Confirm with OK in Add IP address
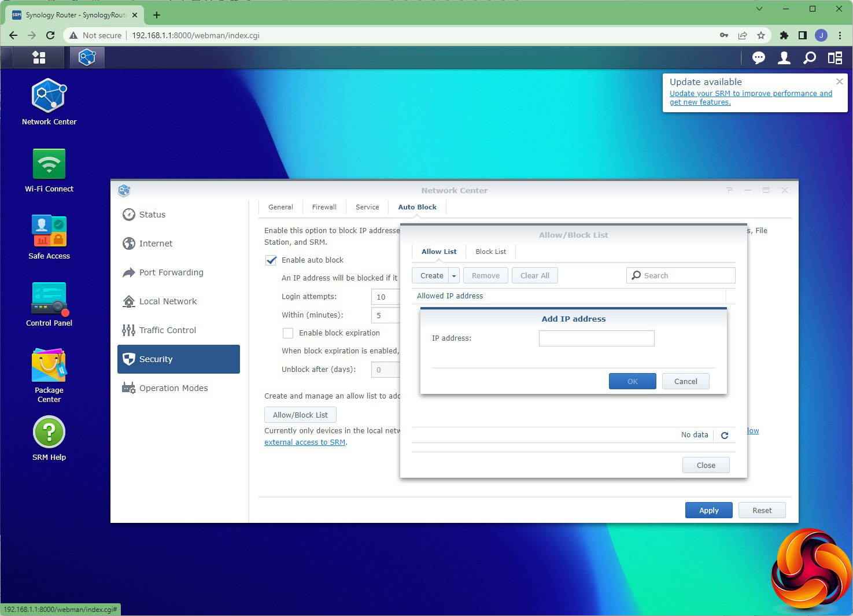853x616 pixels. click(632, 381)
